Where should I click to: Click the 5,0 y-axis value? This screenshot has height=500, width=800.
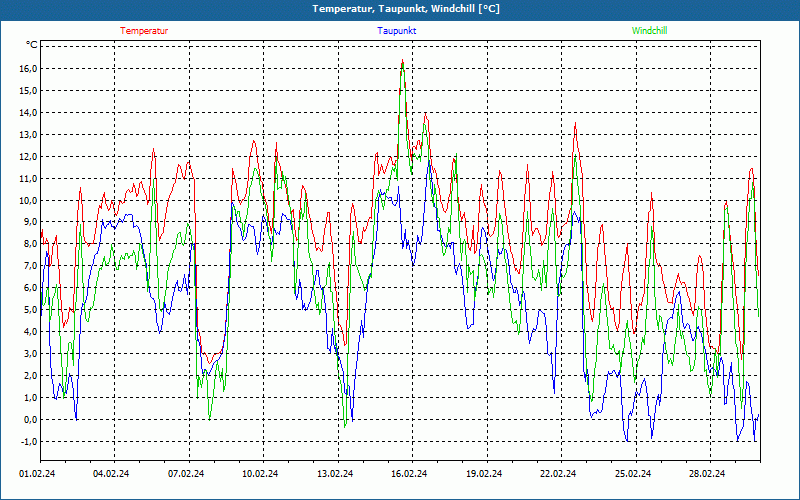coord(30,309)
